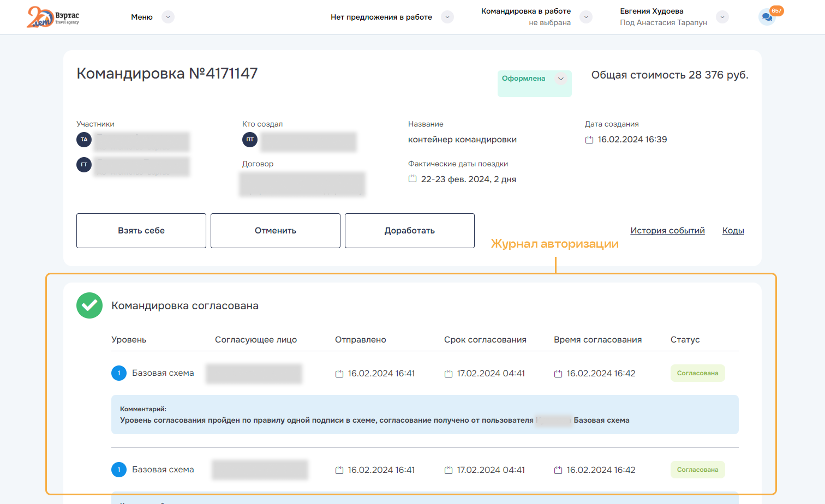Click the Вэртас 20 лет logo
This screenshot has height=504, width=825.
coord(53,17)
